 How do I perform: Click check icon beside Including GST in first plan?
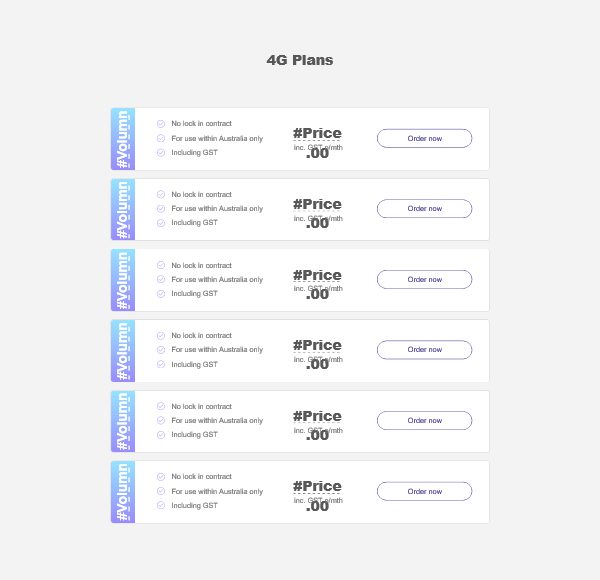161,153
